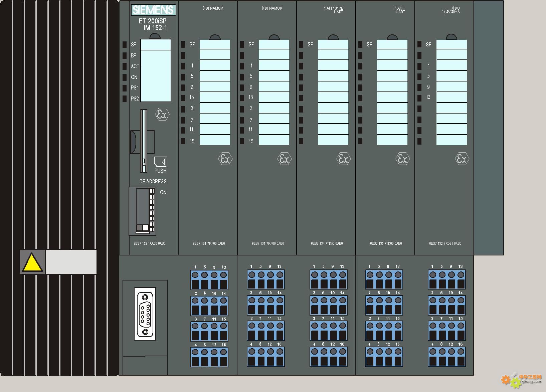The height and width of the screenshot is (392, 546).
Task: Click the SF LED on the 4 AI HART module
Action: click(x=301, y=44)
